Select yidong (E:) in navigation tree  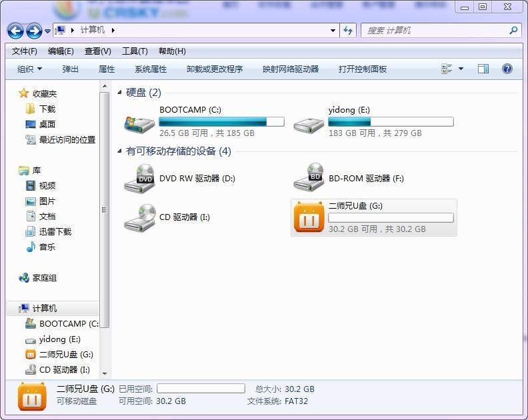[x=53, y=339]
